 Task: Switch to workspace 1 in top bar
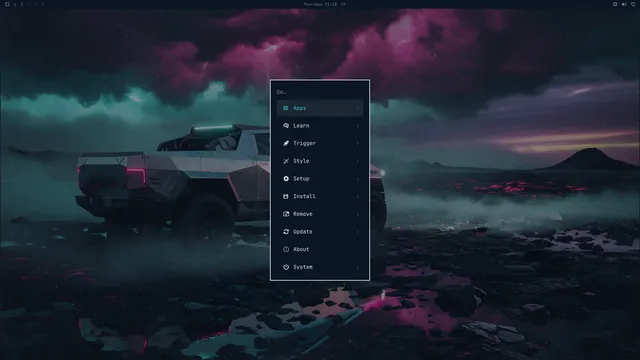point(15,4)
